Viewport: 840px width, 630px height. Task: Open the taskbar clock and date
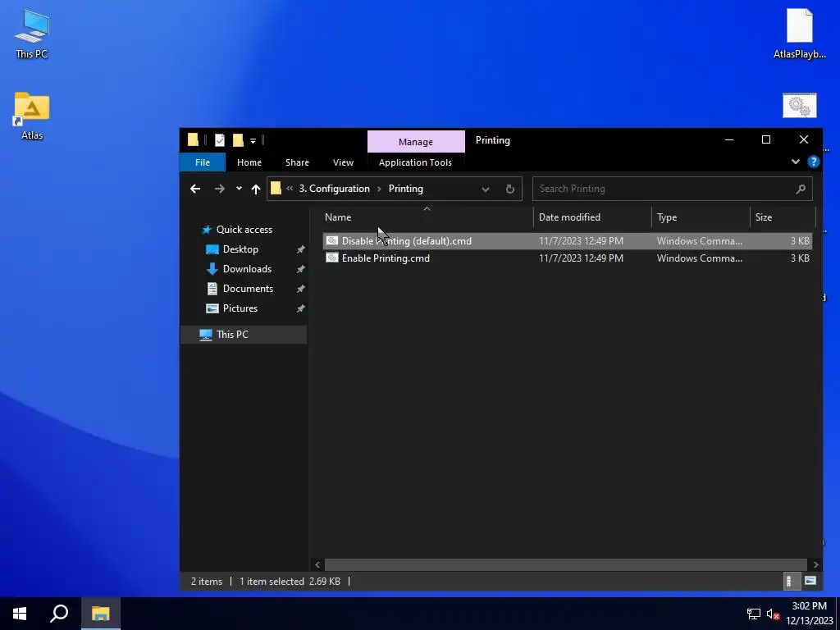pos(809,614)
